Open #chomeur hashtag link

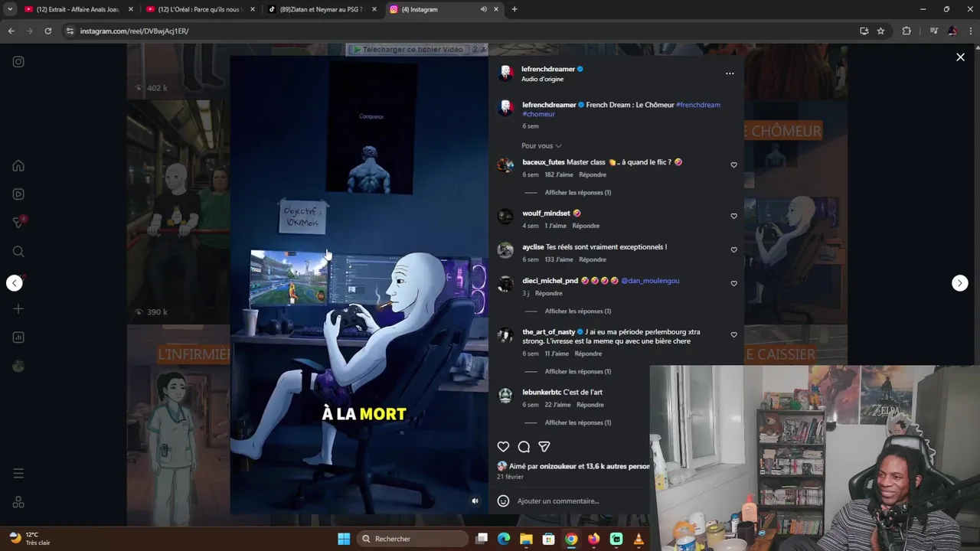tap(539, 115)
